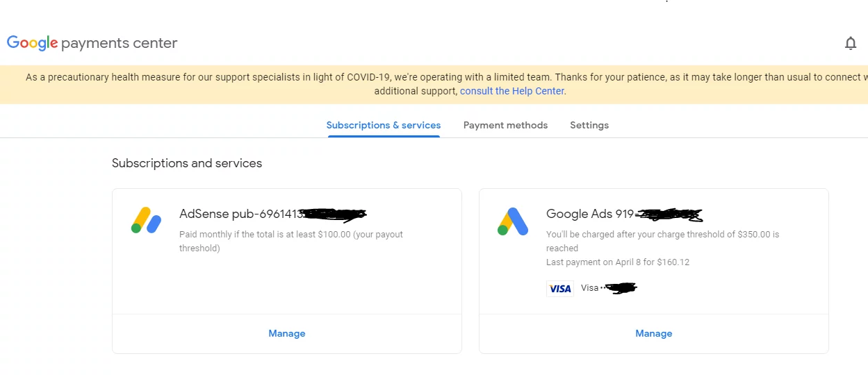Click the Visa card icon
The height and width of the screenshot is (379, 868).
(560, 288)
